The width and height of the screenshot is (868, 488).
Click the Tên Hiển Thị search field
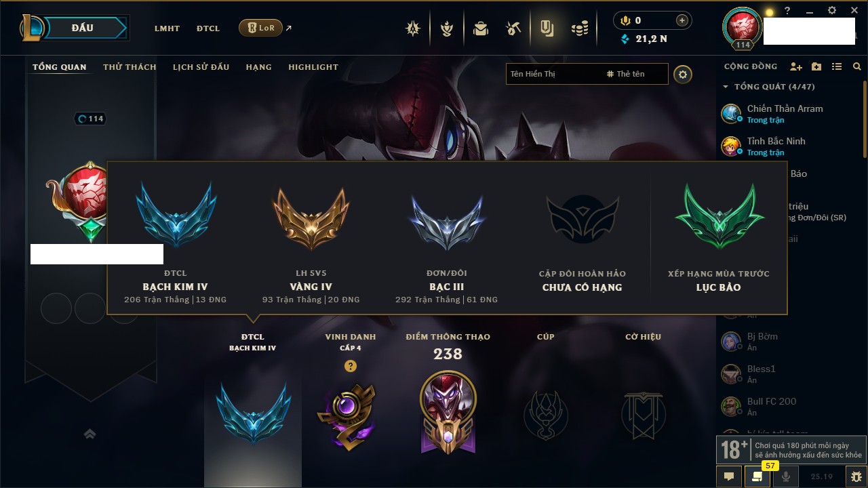555,74
